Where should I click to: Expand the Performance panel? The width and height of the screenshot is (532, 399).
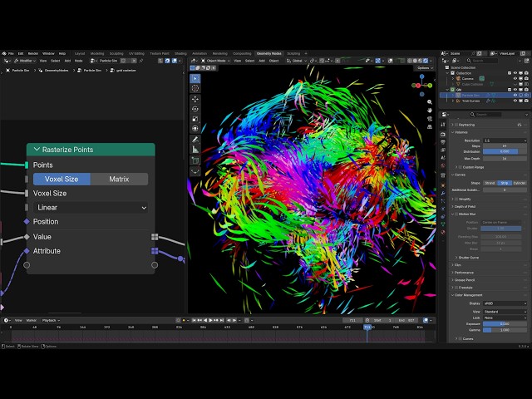click(x=464, y=273)
